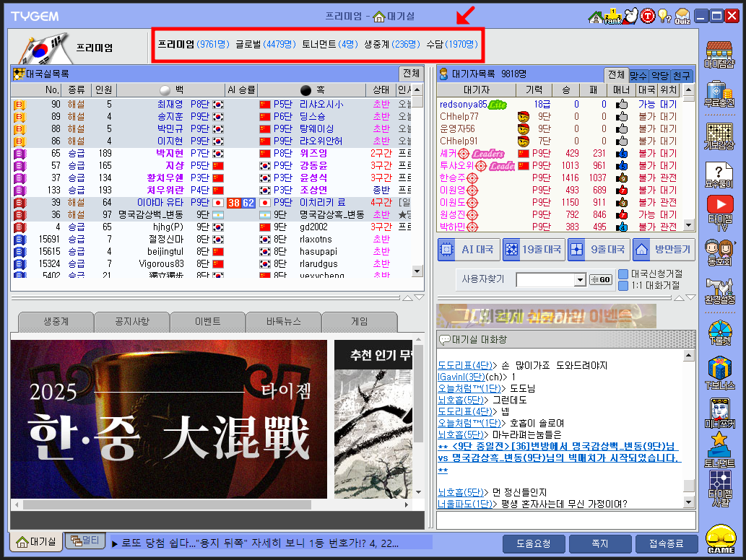This screenshot has width=746, height=560.
Task: Open the T룰렛 roulette icon
Action: click(x=719, y=333)
